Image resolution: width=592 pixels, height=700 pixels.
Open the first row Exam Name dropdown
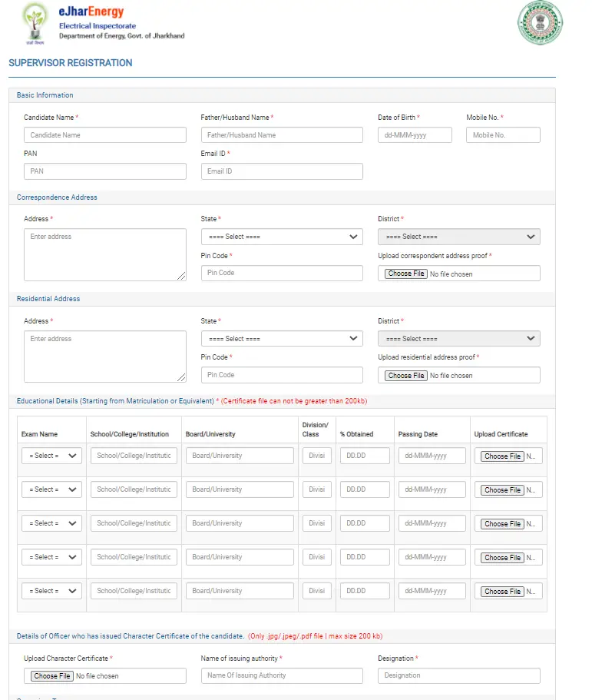tap(51, 456)
